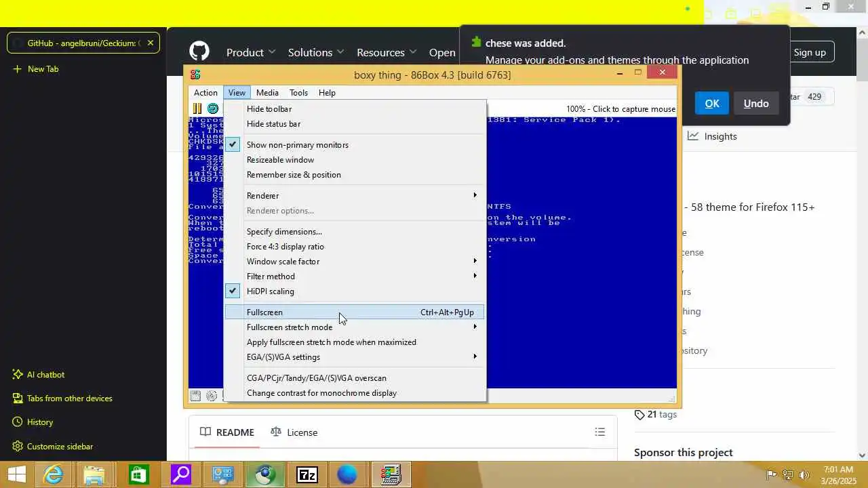868x488 pixels.
Task: Click the blue globe browser taskbar icon
Action: coord(347,474)
